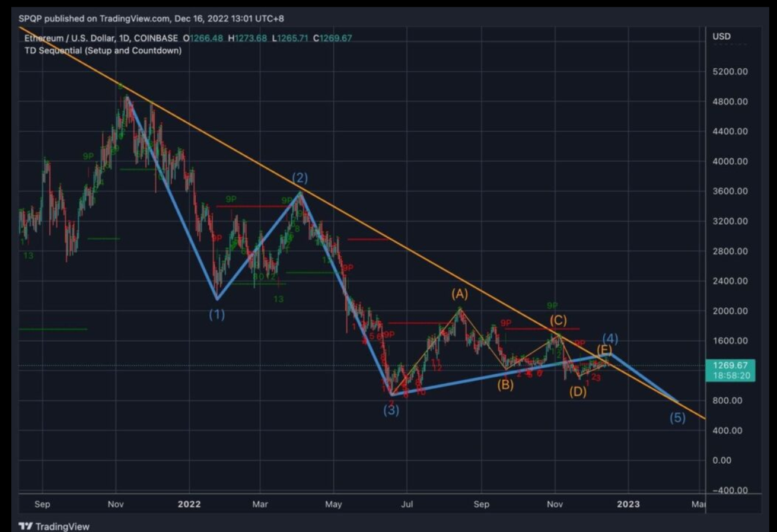
Task: Select the blue (2) wave label
Action: tap(300, 178)
